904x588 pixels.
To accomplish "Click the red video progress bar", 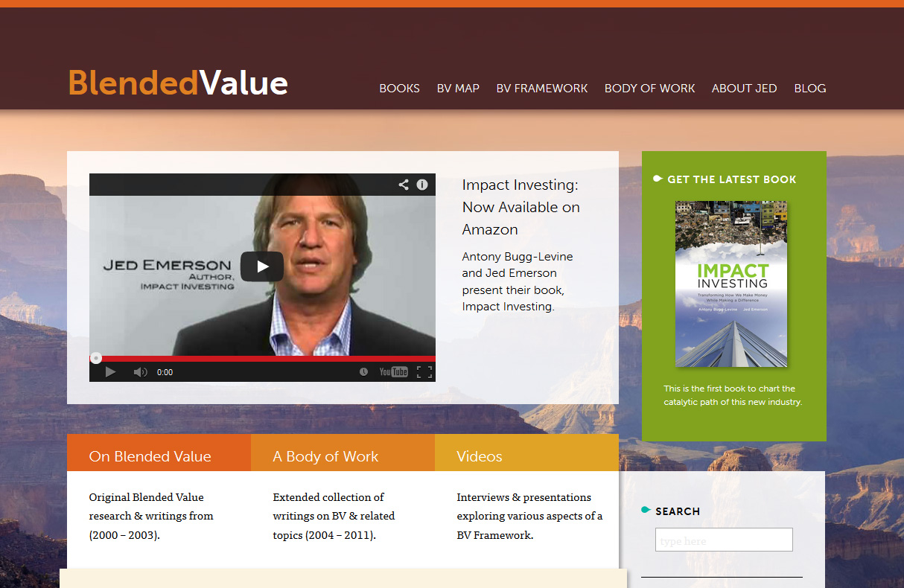I will coord(262,358).
